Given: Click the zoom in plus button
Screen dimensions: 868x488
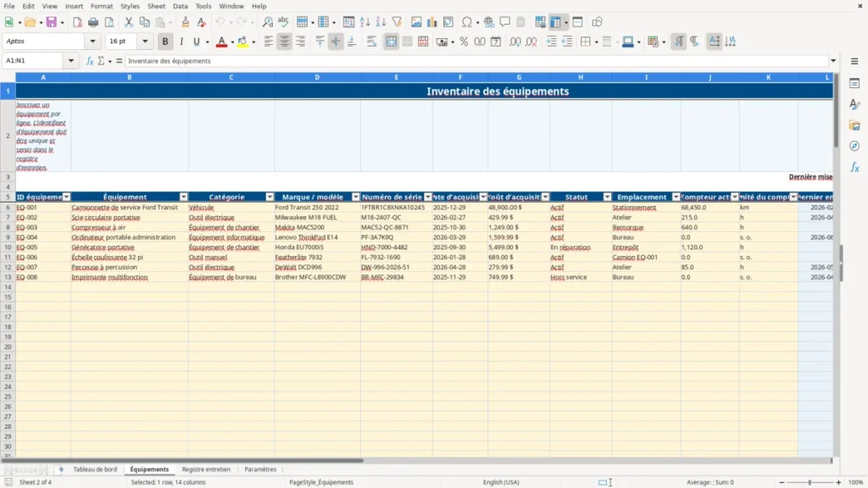Looking at the screenshot, I should point(838,482).
